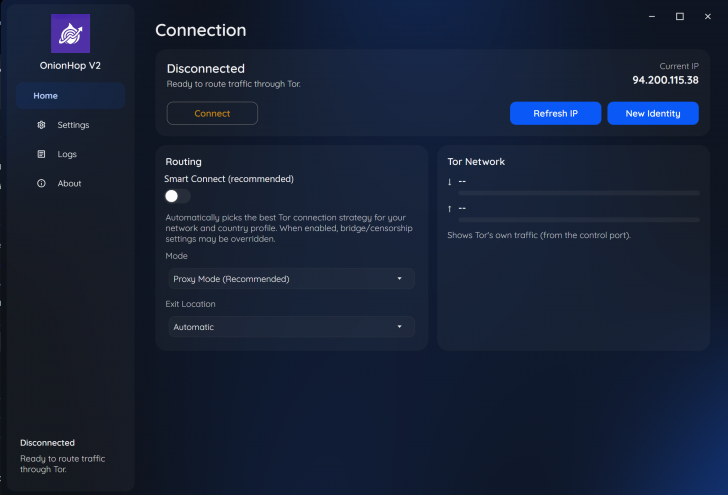Click the About info icon in sidebar

click(x=41, y=183)
